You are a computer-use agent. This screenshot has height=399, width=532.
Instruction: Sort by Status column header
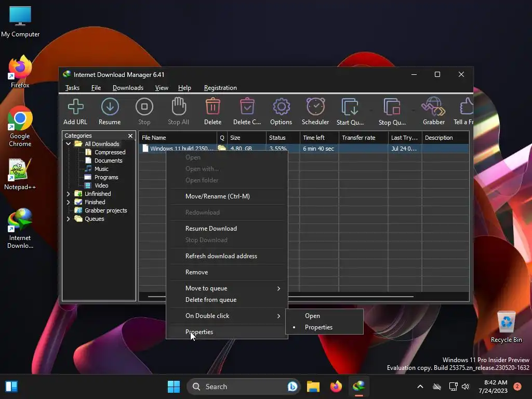(283, 138)
